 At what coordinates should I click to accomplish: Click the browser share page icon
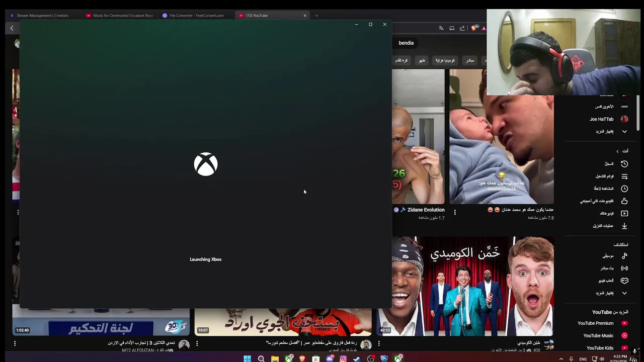462,28
